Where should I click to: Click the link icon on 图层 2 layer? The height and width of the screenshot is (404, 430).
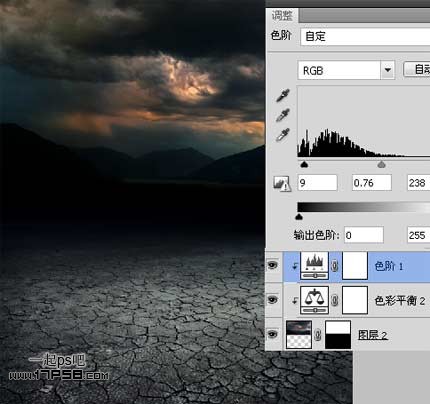(x=318, y=334)
